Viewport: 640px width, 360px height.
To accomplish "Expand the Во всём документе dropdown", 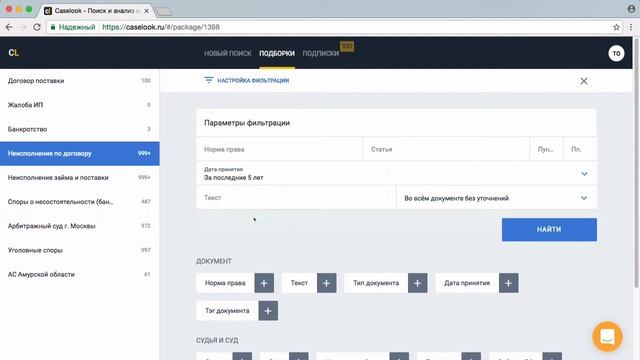I will 584,198.
